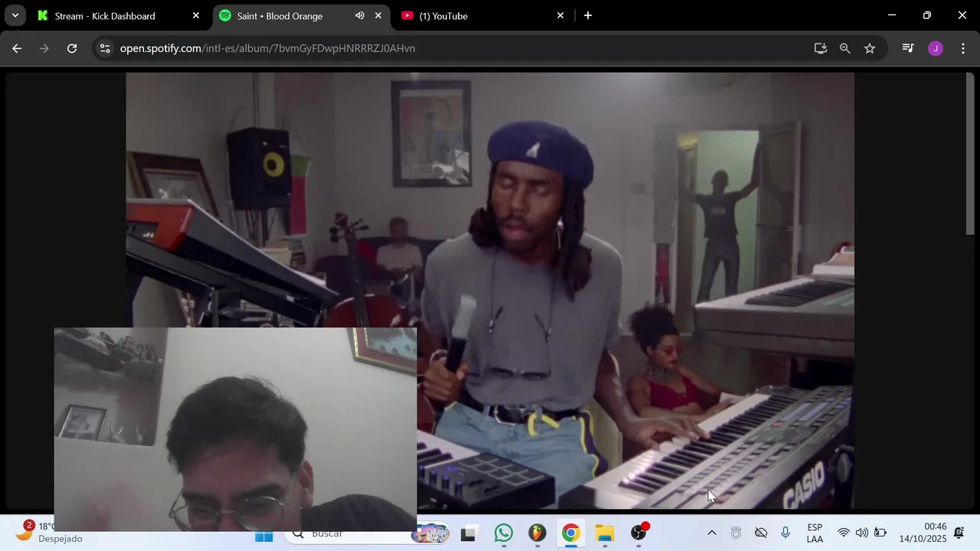Open the weather widget showing Despejado
Screen dimensions: 980x551
pos(47,533)
